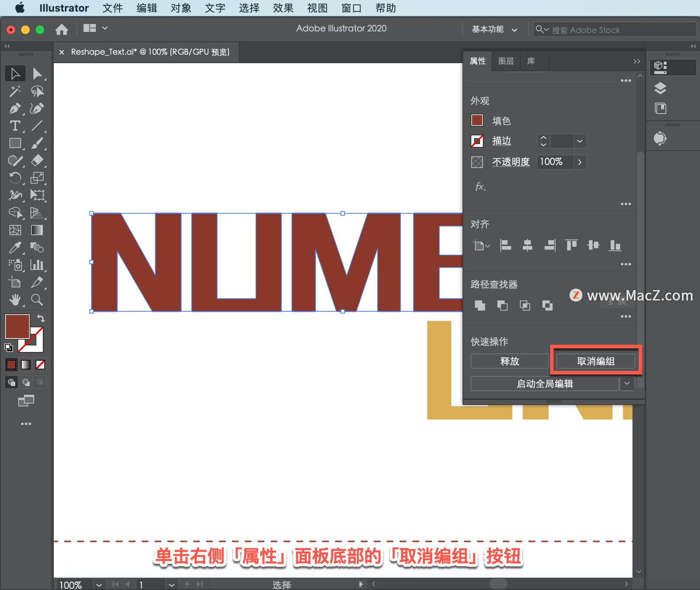Set fill to None mode
Viewport: 700px width, 590px height.
(x=40, y=364)
